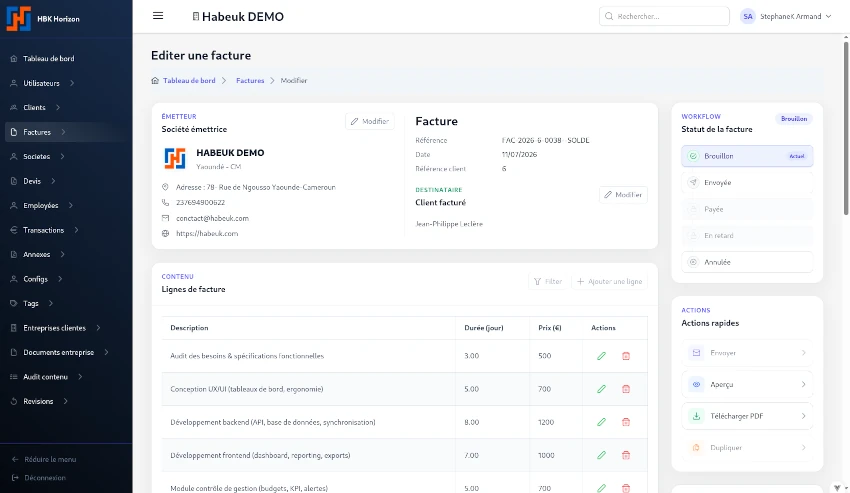850x493 pixels.
Task: Click the home icon in breadcrumb
Action: pyautogui.click(x=155, y=80)
